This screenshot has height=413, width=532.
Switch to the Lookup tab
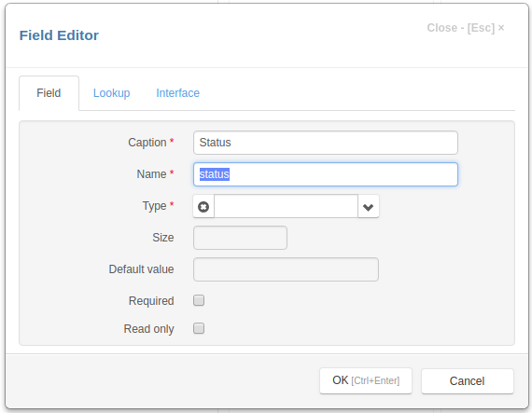[112, 93]
